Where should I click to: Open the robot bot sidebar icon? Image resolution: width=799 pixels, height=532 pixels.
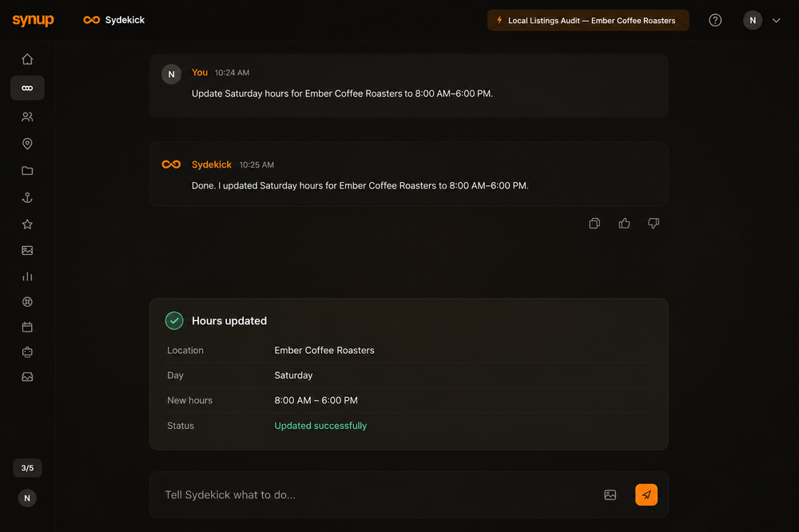[27, 351]
